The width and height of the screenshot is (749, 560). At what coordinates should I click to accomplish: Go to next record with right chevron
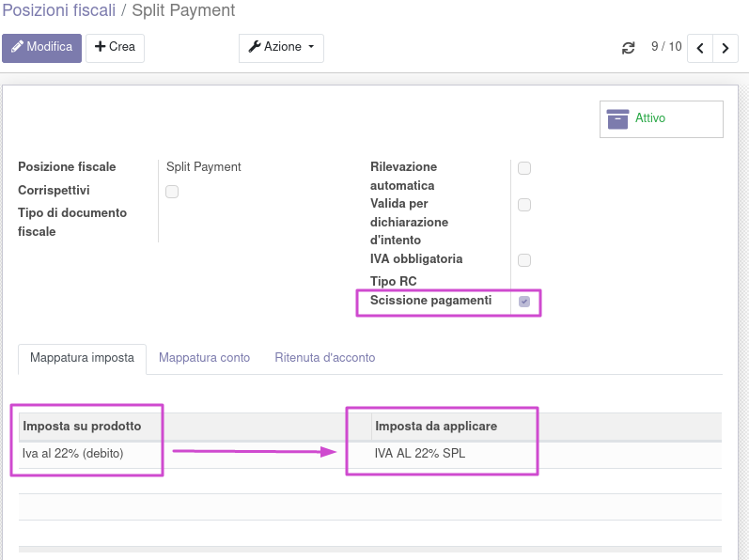(x=725, y=48)
